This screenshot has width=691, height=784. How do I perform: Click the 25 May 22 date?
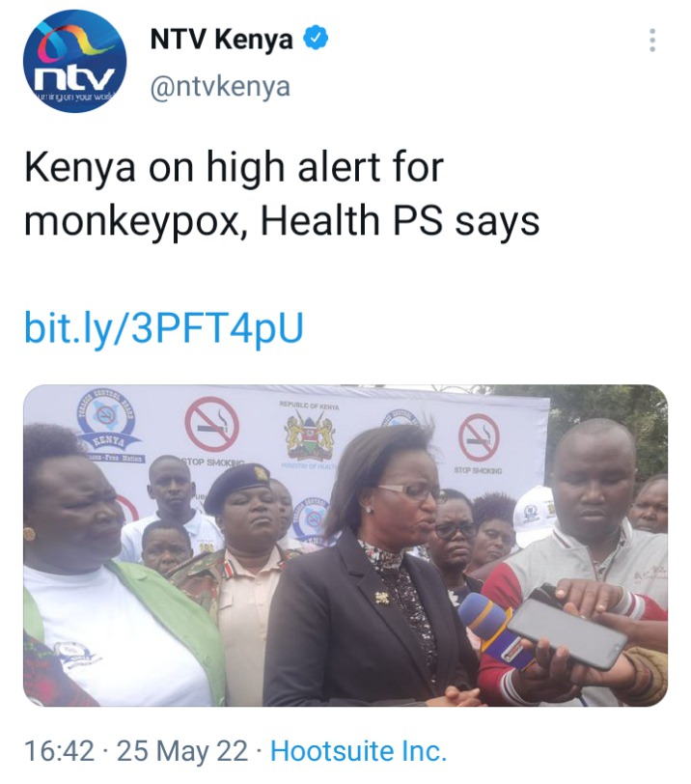[x=182, y=751]
